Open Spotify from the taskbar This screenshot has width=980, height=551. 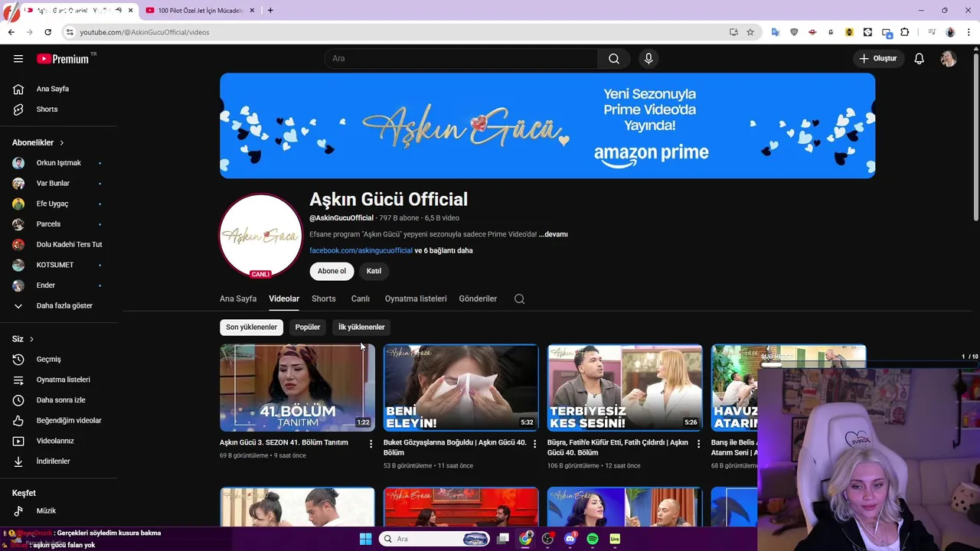(593, 539)
